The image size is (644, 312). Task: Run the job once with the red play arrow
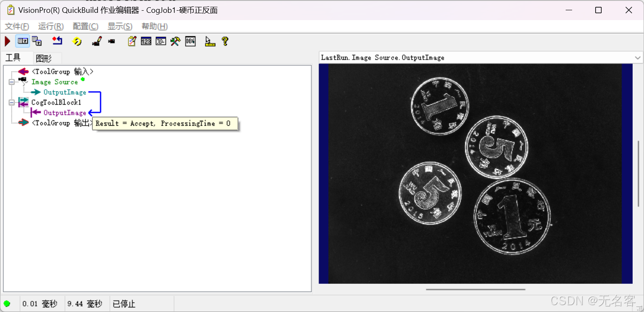click(x=8, y=41)
